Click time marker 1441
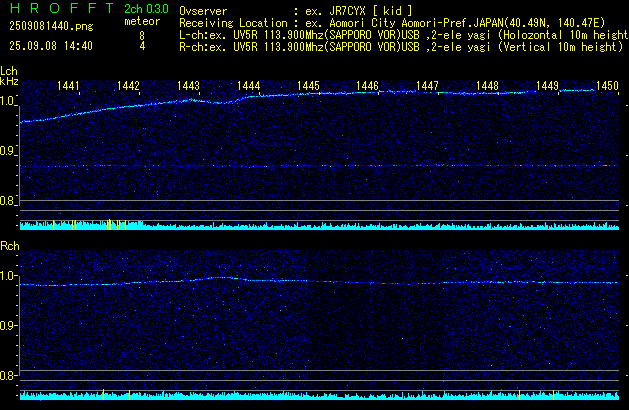629x410 pixels. click(x=68, y=86)
